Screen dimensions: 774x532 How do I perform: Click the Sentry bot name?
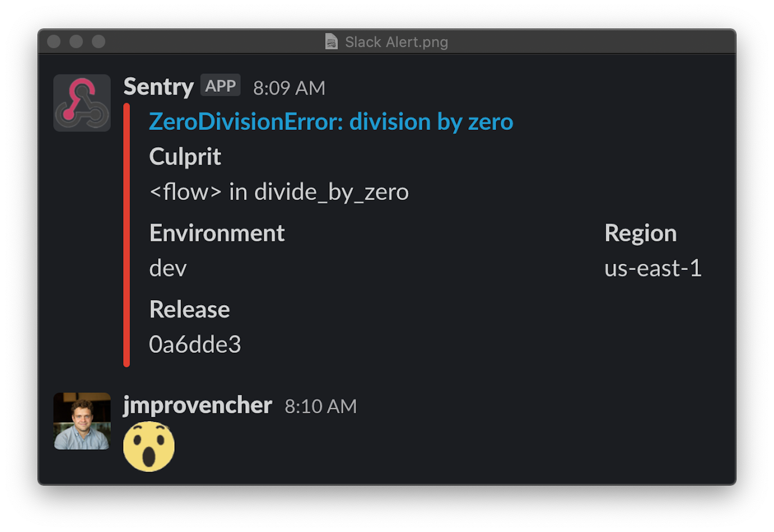click(x=158, y=87)
